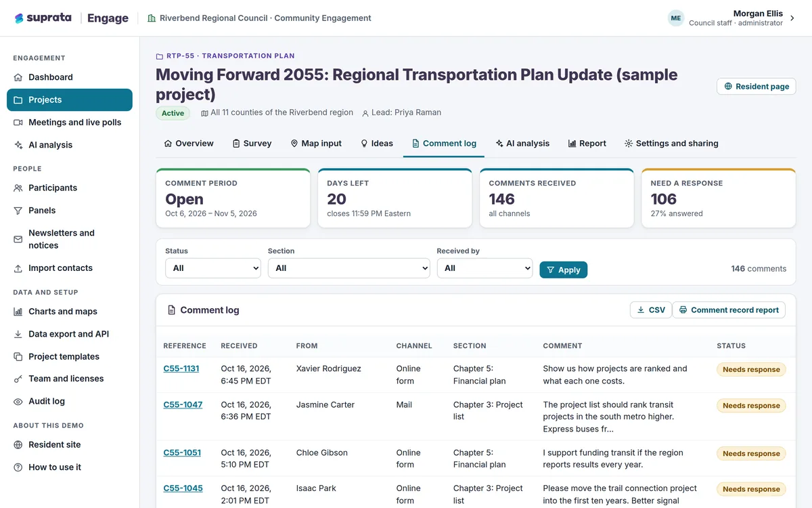This screenshot has width=812, height=508.
Task: Open Project templates
Action: pos(70,356)
